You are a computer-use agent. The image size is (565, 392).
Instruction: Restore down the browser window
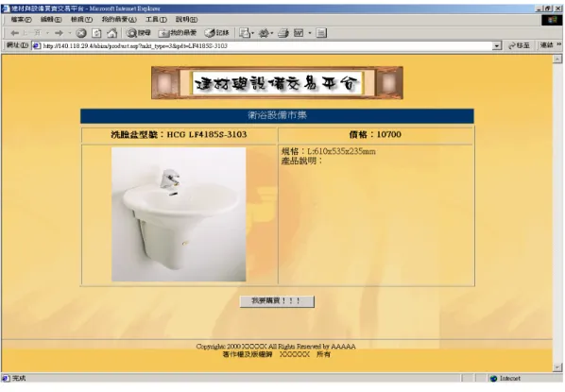click(x=548, y=9)
